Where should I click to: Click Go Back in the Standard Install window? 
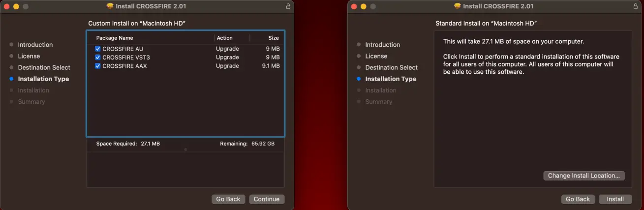pyautogui.click(x=578, y=199)
